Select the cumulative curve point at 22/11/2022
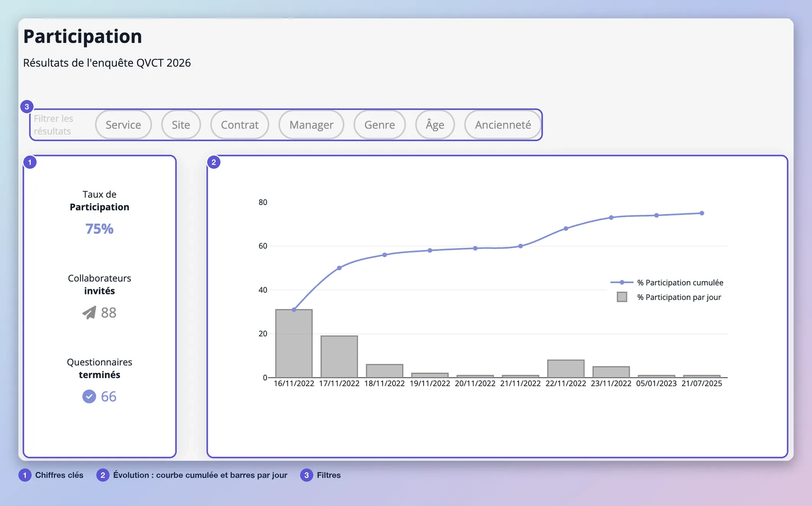Viewport: 812px width, 506px height. tap(566, 229)
